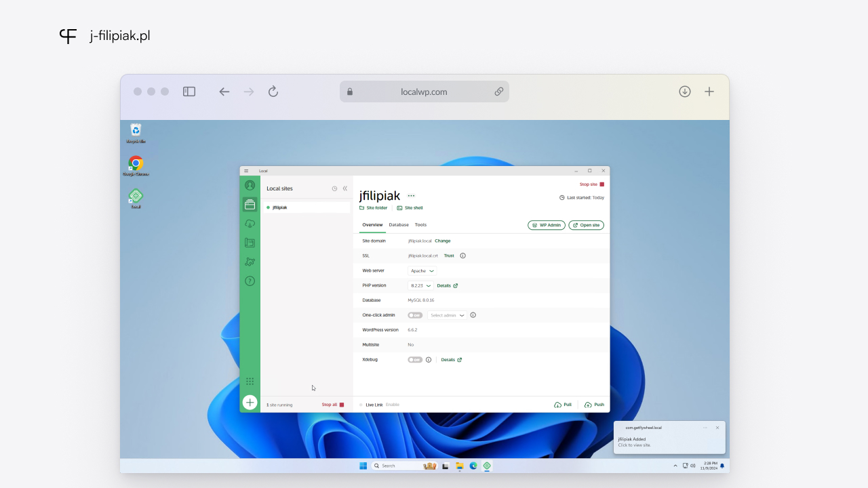868x488 pixels.
Task: Click the browser back arrow
Action: (224, 91)
